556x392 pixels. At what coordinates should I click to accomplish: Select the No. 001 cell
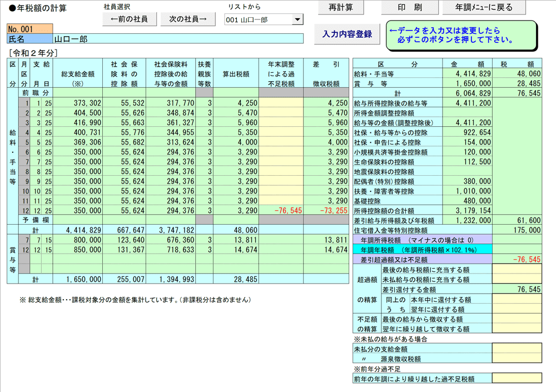(x=30, y=29)
